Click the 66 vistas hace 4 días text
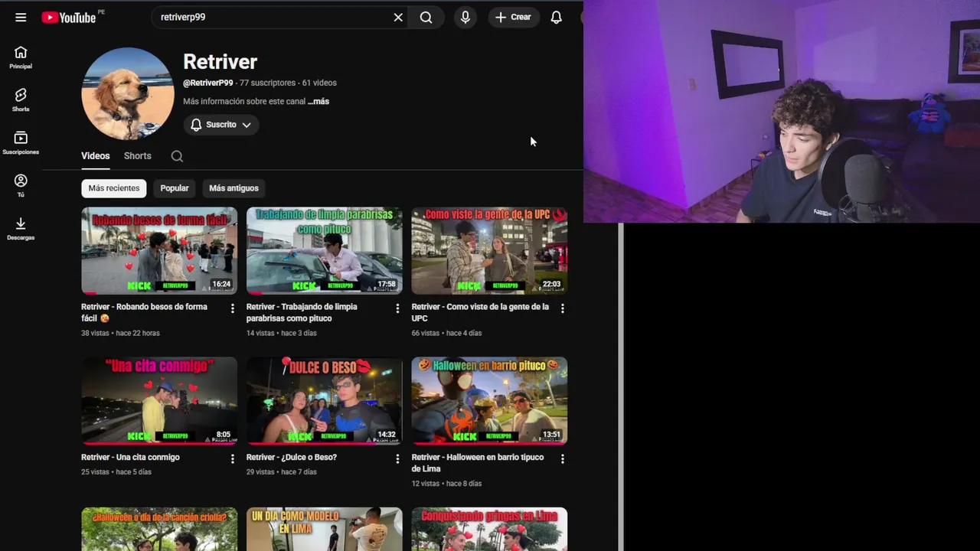Viewport: 980px width, 551px height. click(x=447, y=333)
